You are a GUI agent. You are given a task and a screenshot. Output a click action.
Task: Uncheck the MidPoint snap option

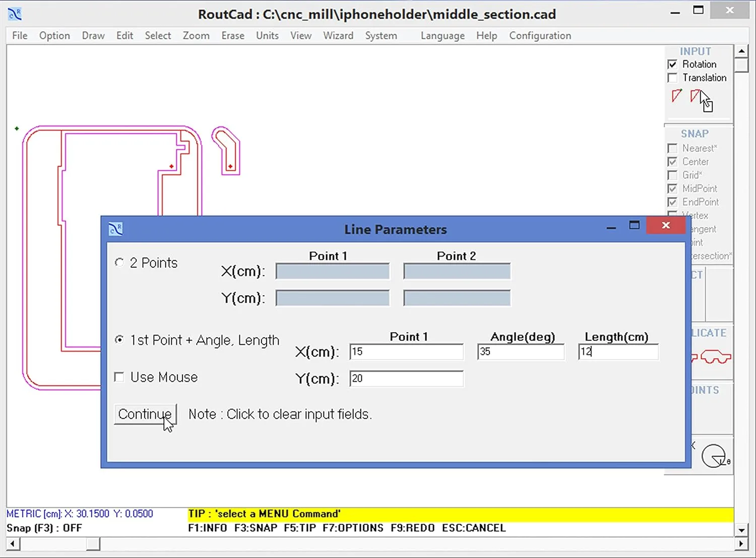[672, 188]
